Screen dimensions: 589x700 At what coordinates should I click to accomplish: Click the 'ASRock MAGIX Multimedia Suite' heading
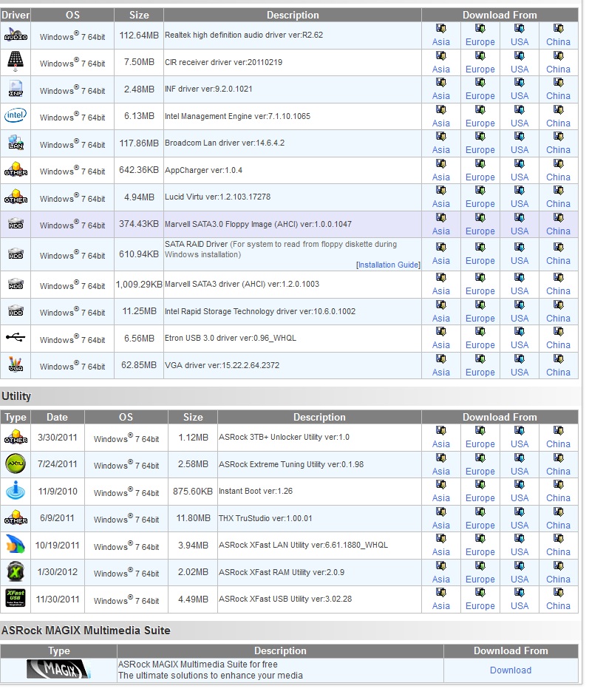[x=86, y=631]
